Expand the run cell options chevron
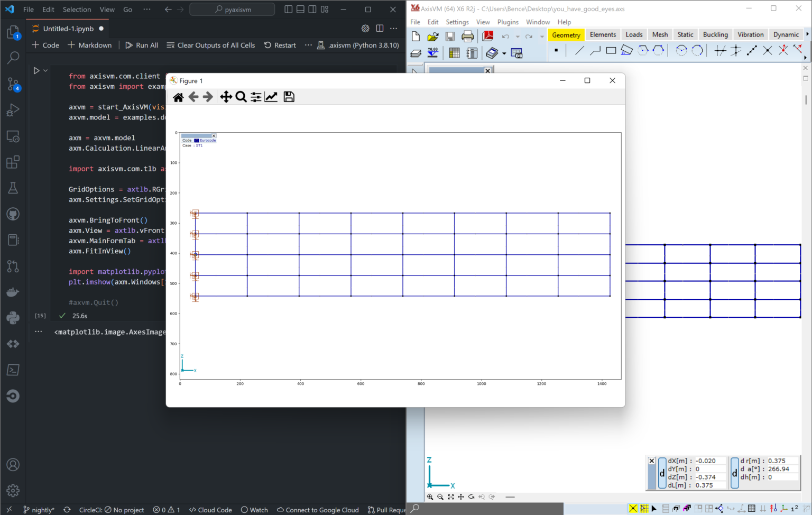The height and width of the screenshot is (515, 812). click(46, 70)
